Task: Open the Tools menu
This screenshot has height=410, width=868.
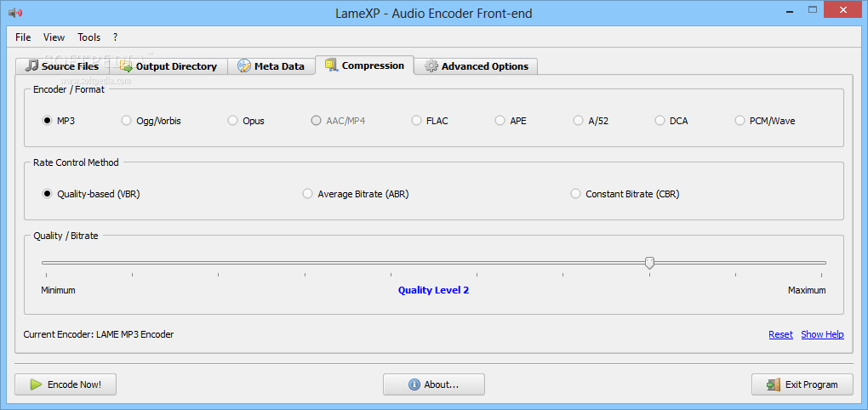Action: click(89, 37)
